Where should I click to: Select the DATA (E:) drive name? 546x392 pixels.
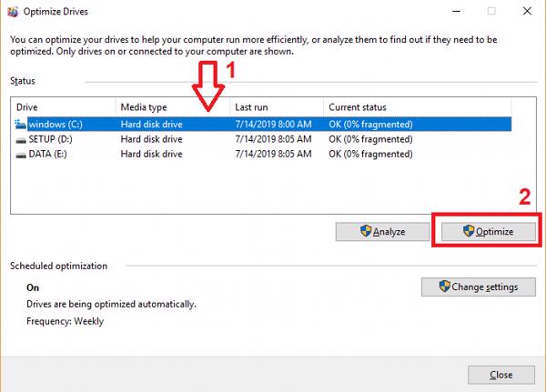pos(51,155)
